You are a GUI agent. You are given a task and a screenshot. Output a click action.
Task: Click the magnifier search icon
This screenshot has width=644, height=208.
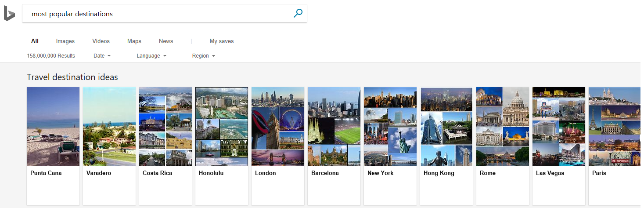(298, 14)
